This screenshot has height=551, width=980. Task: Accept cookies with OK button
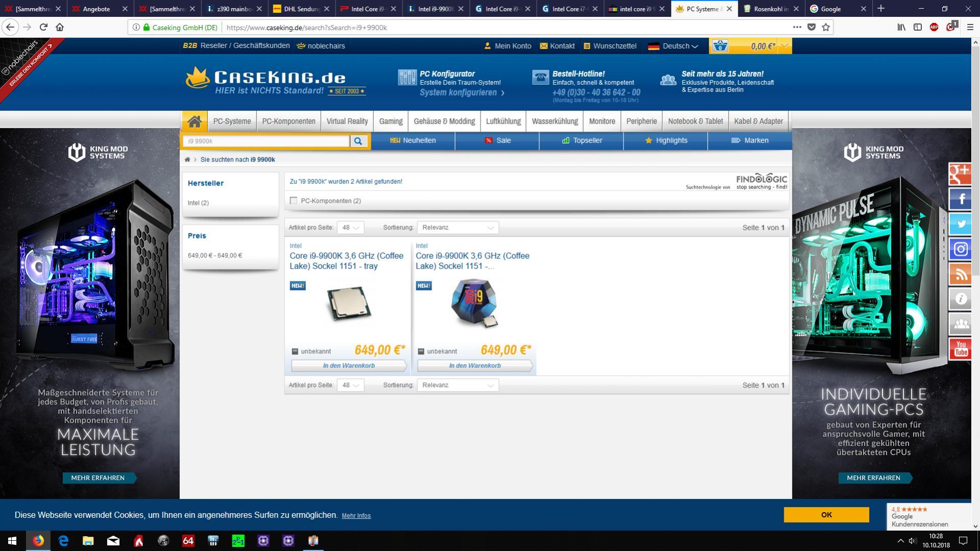pos(826,515)
